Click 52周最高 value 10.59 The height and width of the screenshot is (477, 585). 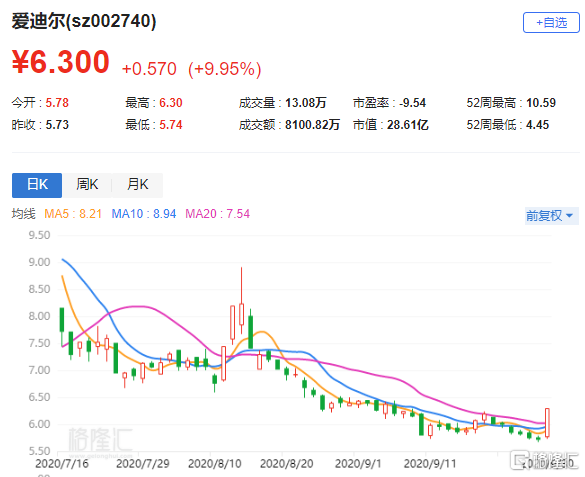[x=541, y=103]
